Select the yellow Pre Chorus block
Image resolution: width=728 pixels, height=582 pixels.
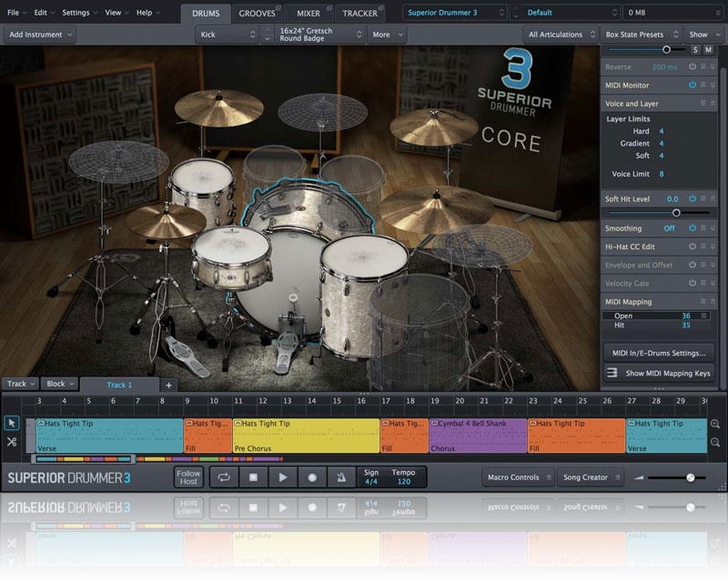point(306,435)
